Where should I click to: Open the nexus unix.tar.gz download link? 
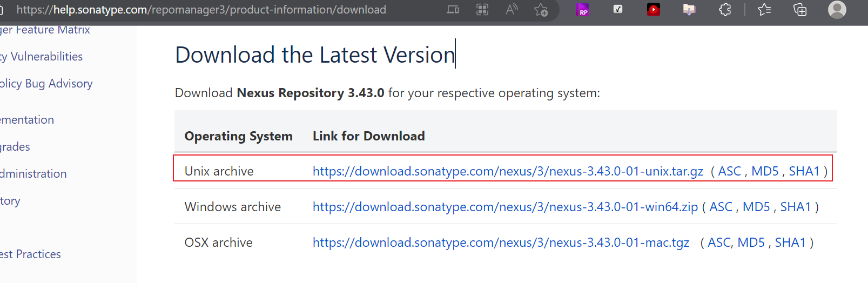pyautogui.click(x=508, y=171)
